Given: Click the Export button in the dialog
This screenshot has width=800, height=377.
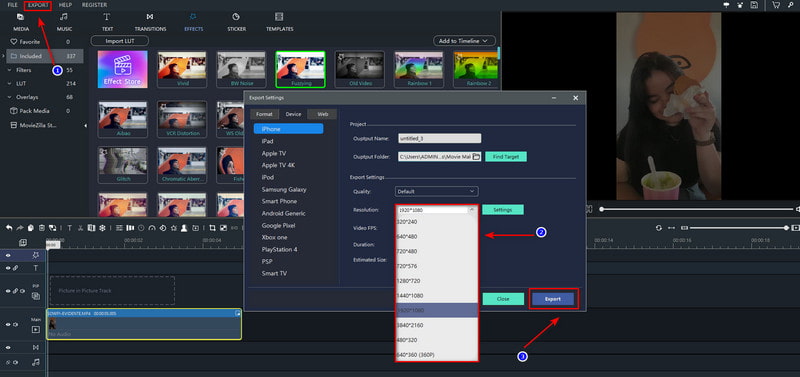Looking at the screenshot, I should (553, 299).
